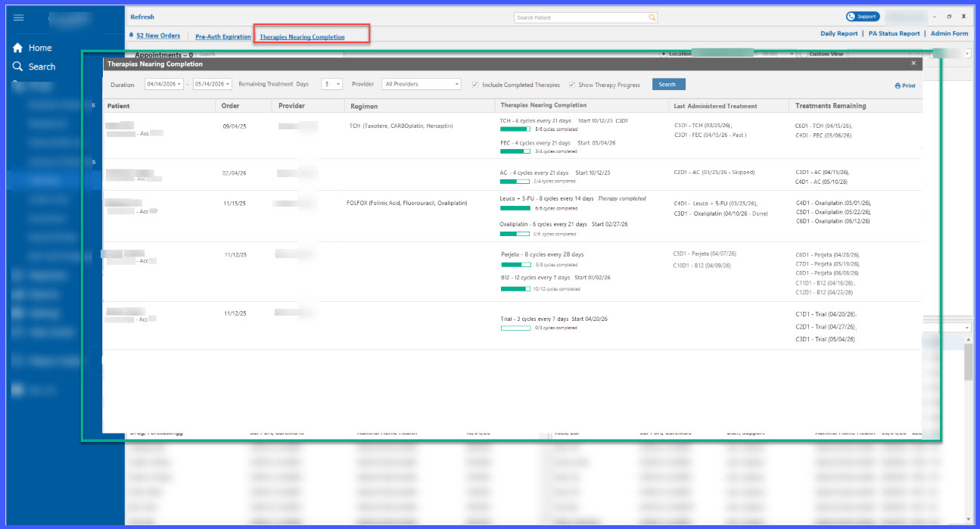980x529 pixels.
Task: Open Remaining Treatment Days dropdown
Action: point(332,84)
